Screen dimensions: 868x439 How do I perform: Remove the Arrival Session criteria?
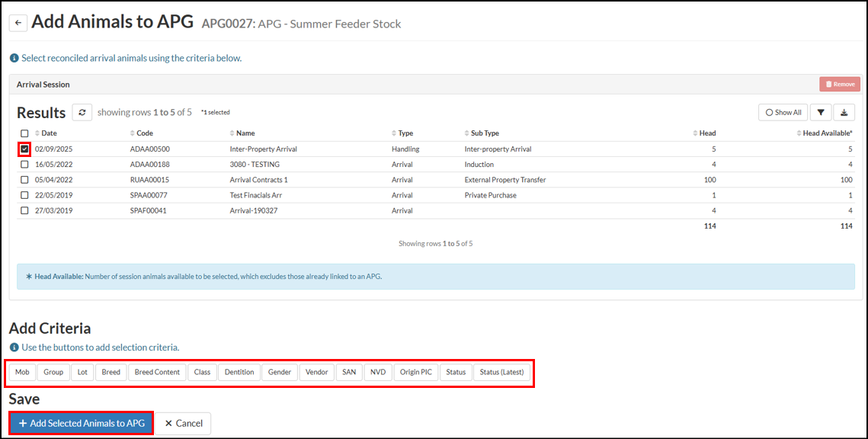(839, 85)
